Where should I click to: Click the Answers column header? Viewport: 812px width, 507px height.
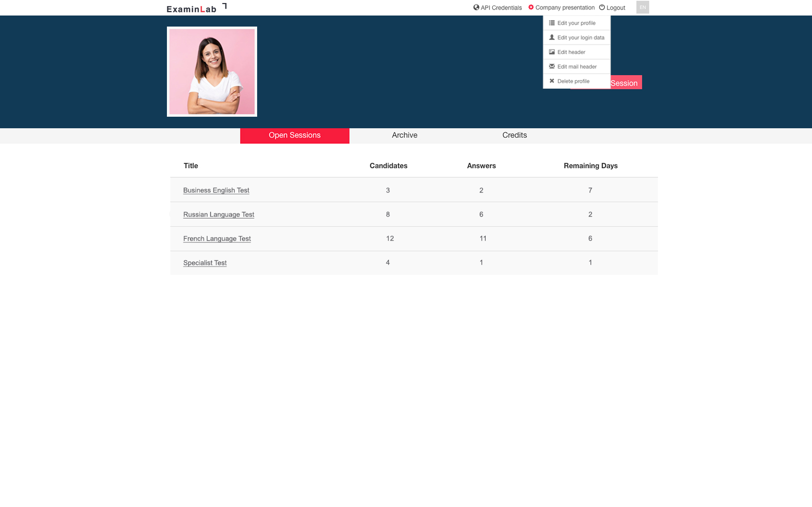(481, 166)
